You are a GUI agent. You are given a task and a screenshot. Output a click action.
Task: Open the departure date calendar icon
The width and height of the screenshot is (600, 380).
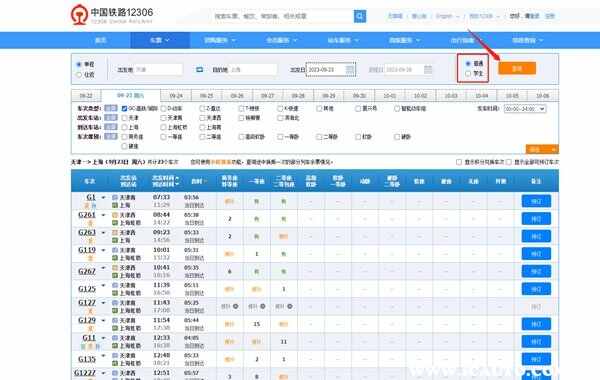point(350,70)
